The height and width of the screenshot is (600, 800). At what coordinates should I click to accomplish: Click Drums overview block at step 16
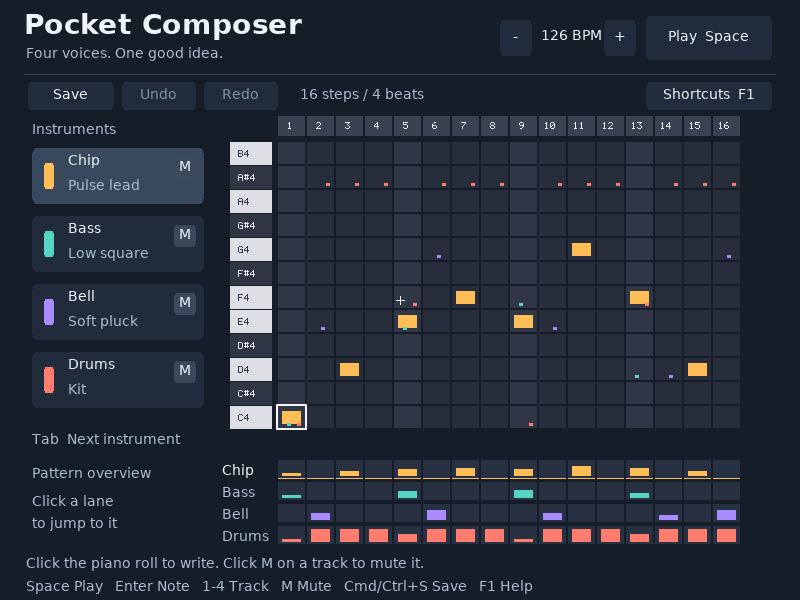pos(726,535)
